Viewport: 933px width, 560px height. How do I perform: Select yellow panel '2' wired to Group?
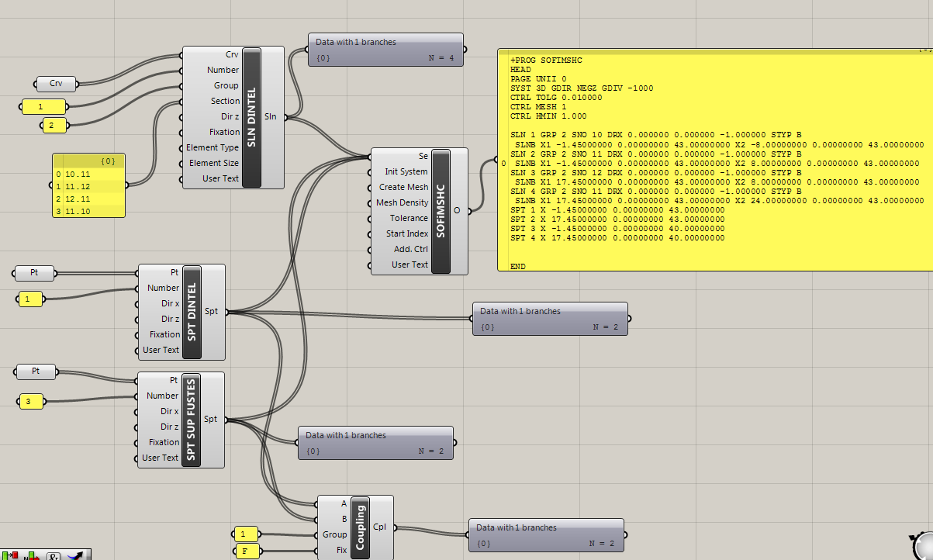point(53,125)
